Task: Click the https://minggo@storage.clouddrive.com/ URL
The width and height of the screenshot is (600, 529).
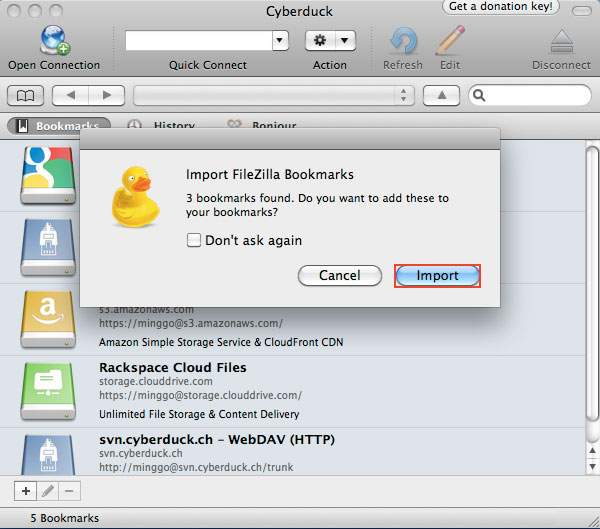Action: tap(201, 395)
